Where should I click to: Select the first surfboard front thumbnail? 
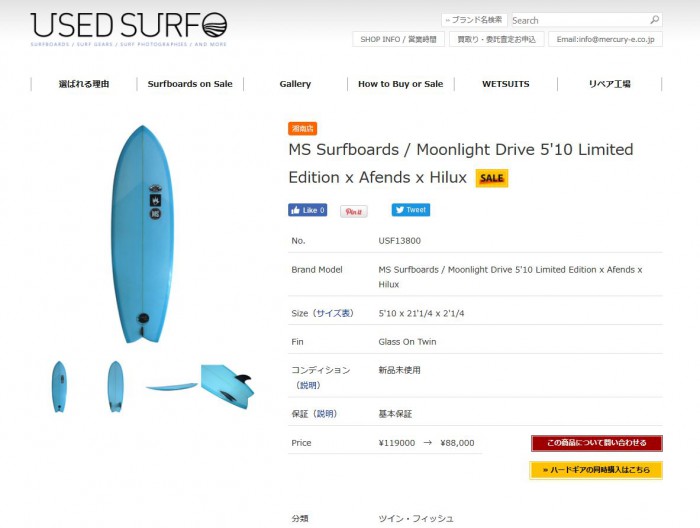[x=60, y=386]
